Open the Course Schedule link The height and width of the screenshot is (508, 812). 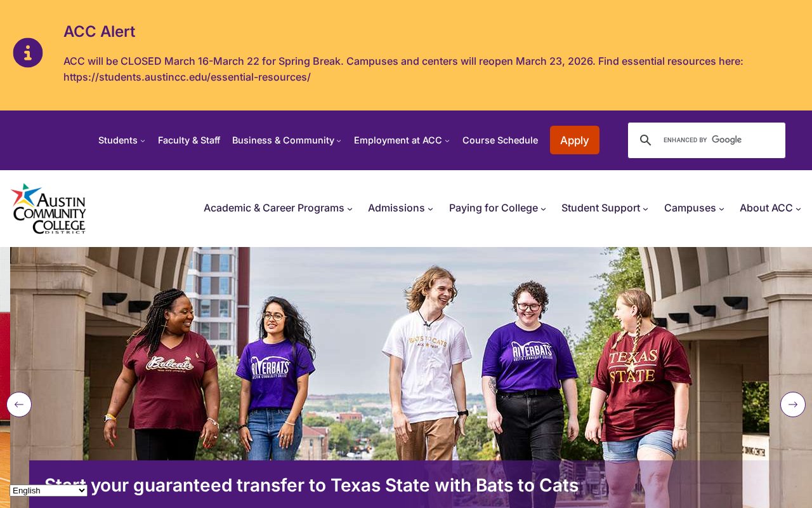(500, 140)
